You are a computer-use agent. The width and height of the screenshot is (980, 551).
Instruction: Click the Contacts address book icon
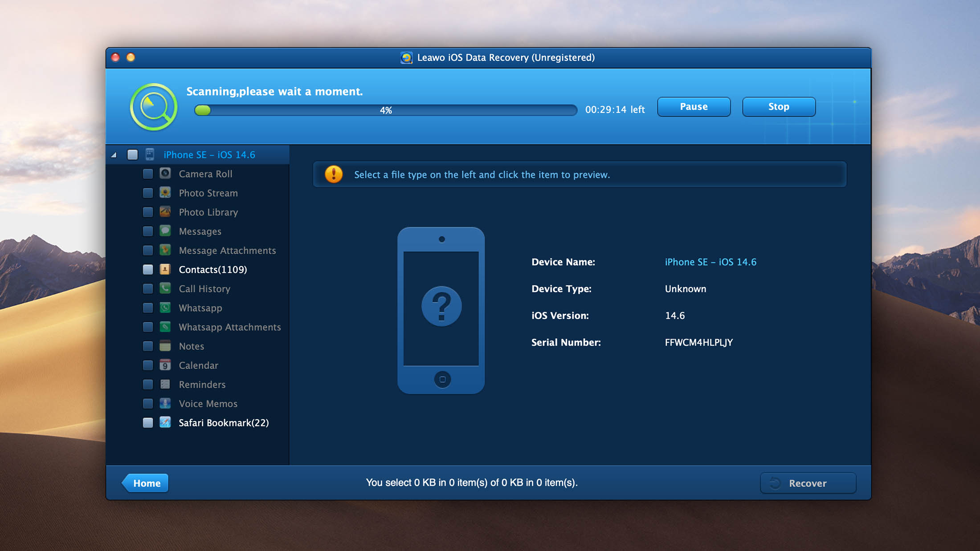[x=165, y=269]
